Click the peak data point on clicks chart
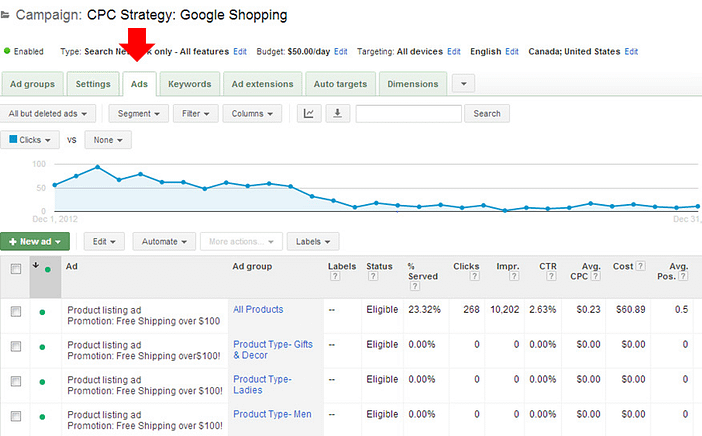This screenshot has width=702, height=436. pyautogui.click(x=98, y=167)
